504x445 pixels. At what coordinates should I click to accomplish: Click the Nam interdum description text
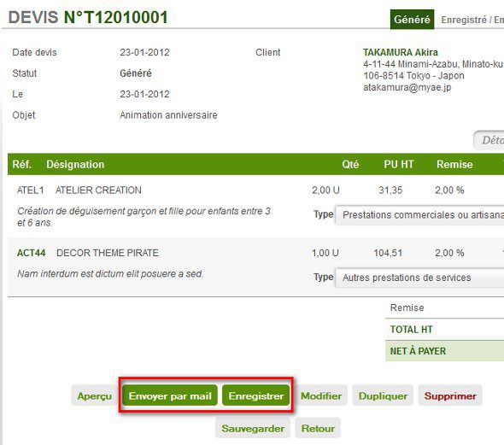coord(110,273)
